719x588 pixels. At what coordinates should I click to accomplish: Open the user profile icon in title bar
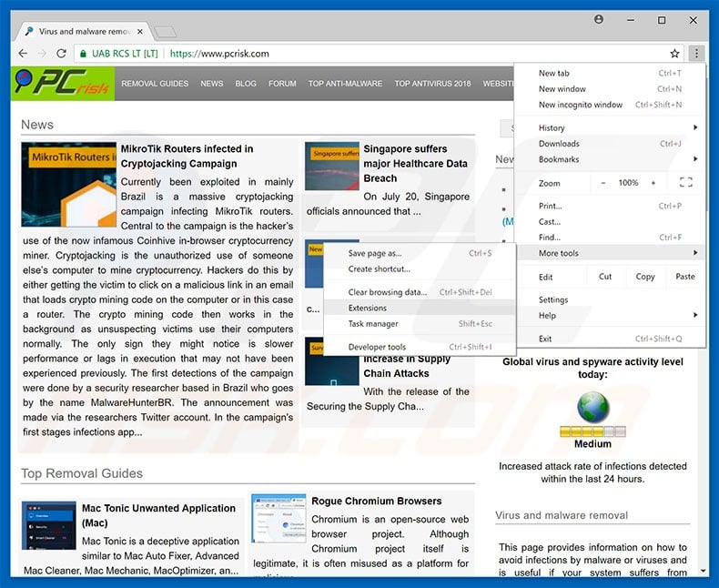click(x=598, y=20)
